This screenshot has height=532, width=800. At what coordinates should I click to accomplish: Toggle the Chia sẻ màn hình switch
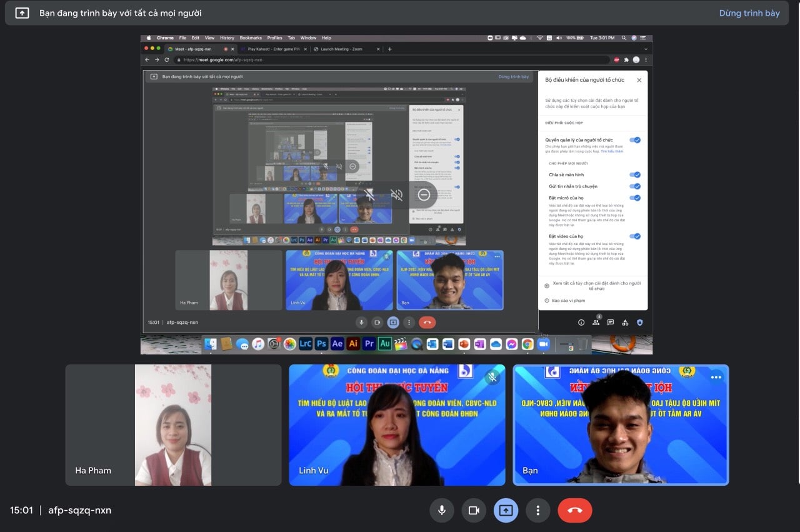pyautogui.click(x=635, y=175)
